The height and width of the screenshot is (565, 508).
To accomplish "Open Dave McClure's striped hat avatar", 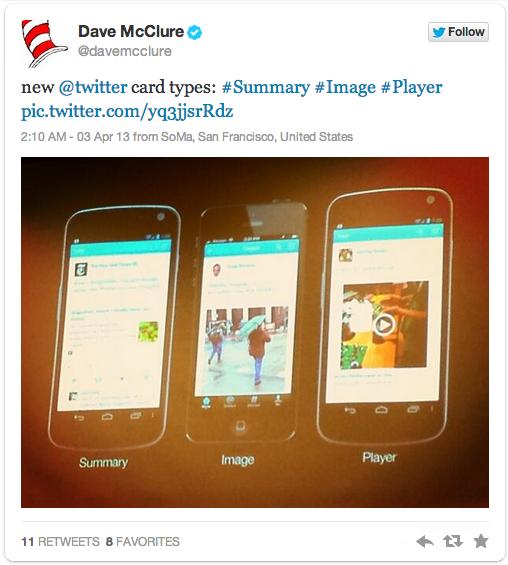I will tap(44, 44).
